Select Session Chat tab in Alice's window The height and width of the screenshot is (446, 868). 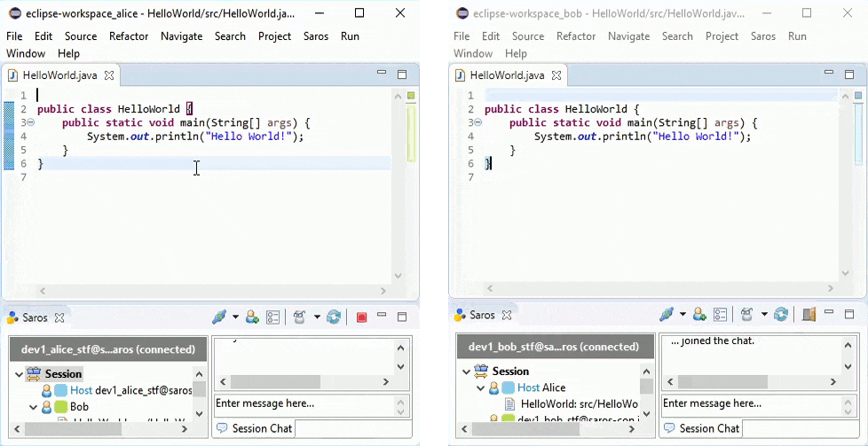coord(254,428)
